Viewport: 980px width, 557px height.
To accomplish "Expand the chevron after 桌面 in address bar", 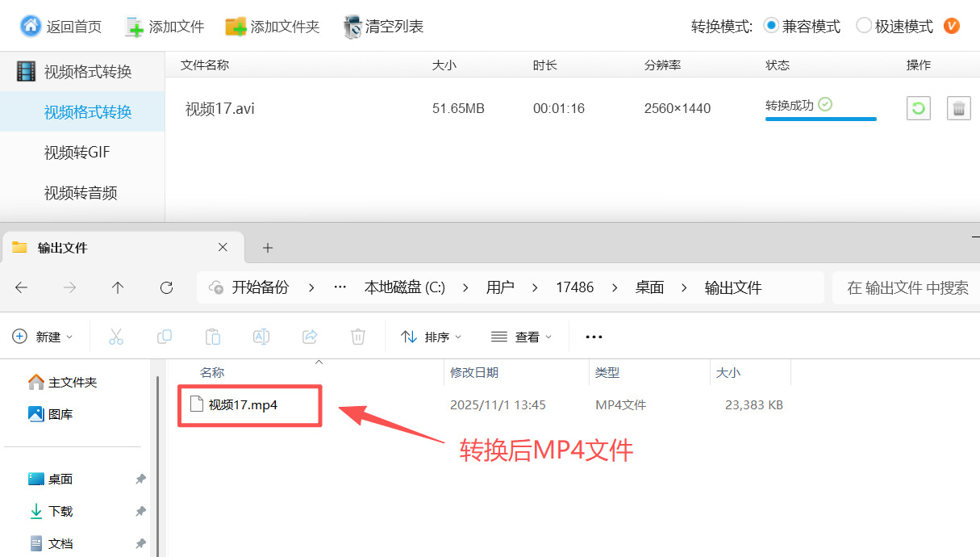I will click(x=684, y=287).
